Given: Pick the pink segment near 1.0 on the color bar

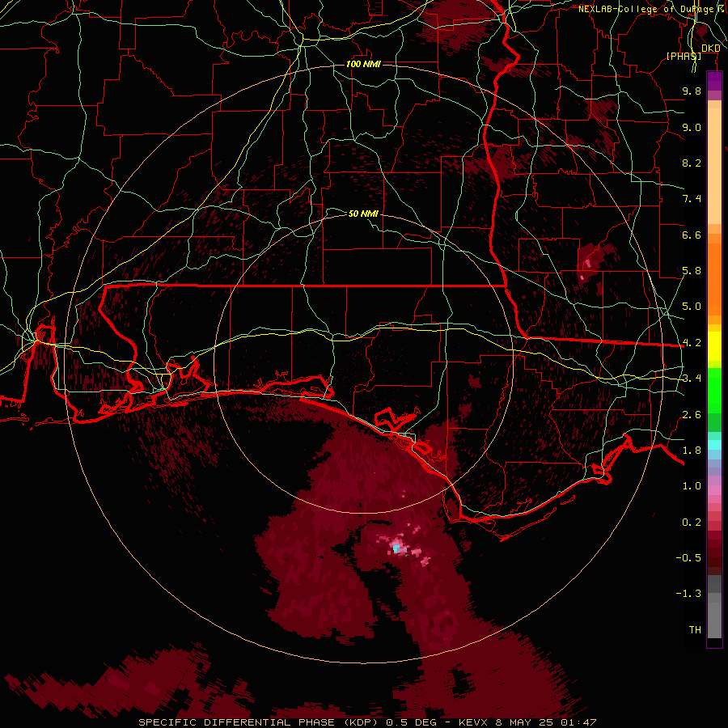Looking at the screenshot, I should 714,490.
